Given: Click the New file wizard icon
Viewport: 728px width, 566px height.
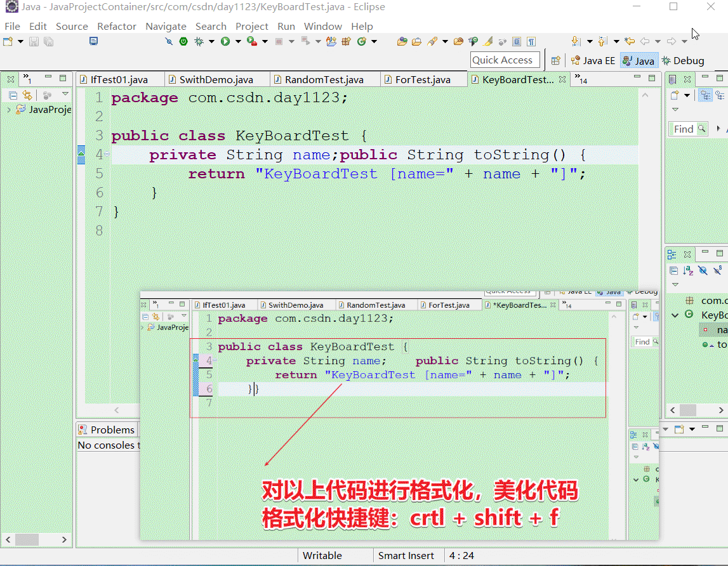Looking at the screenshot, I should [x=8, y=41].
